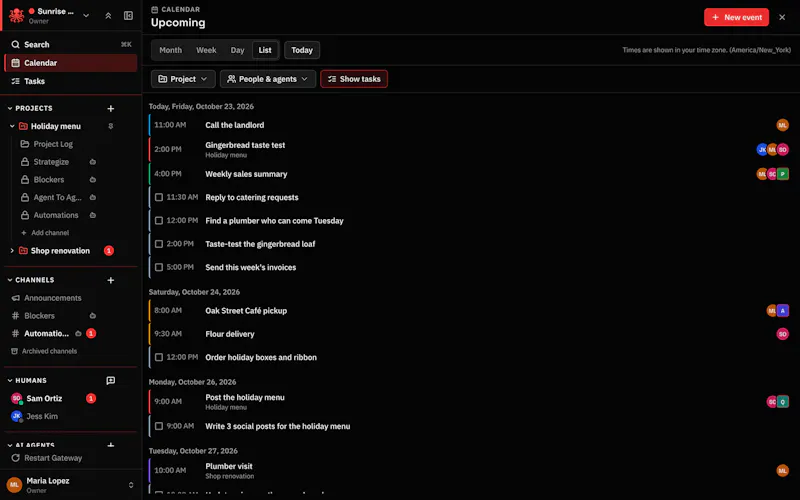Open the Tasks sidebar item
The width and height of the screenshot is (800, 500).
click(x=71, y=81)
